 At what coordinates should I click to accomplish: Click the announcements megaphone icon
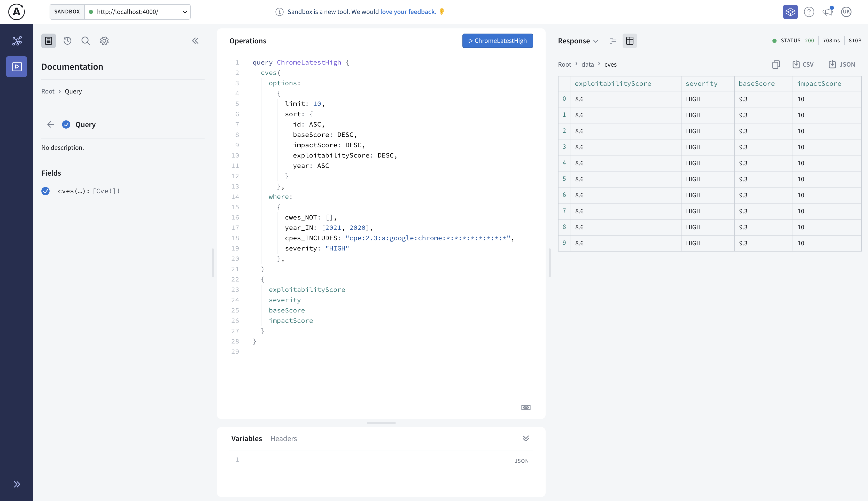tap(827, 12)
